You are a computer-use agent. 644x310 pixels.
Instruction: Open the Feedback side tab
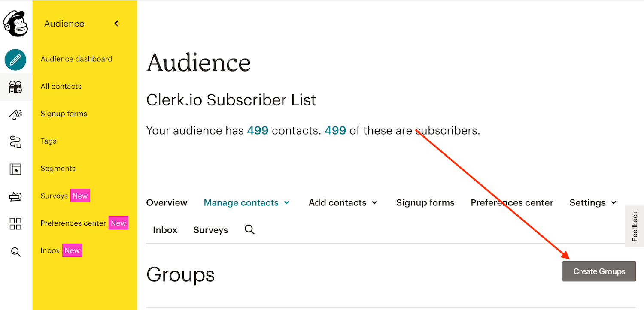[x=635, y=226]
